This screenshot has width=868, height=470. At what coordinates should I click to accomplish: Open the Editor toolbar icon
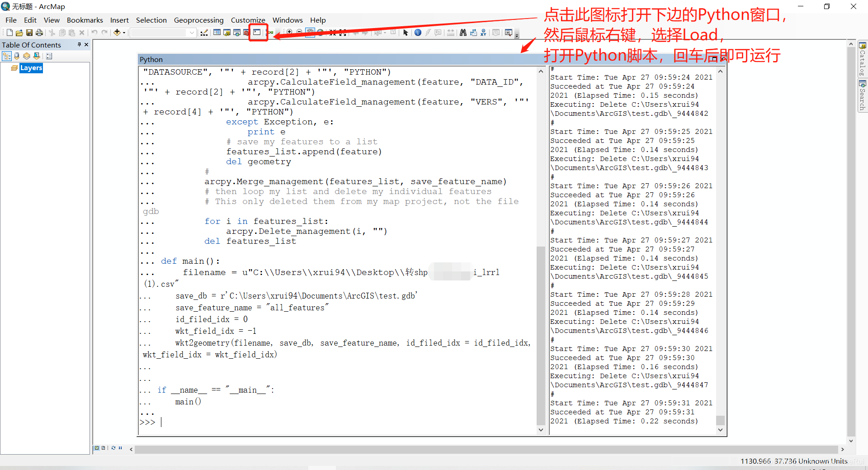point(204,33)
